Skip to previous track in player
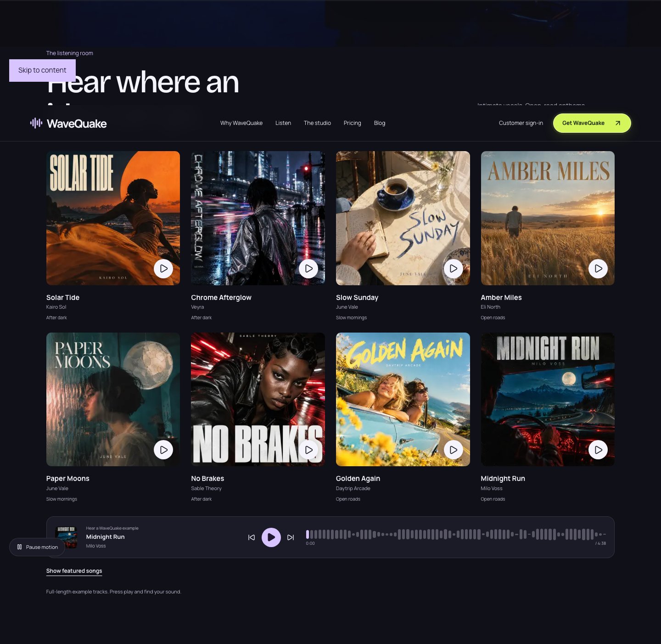The image size is (661, 644). click(252, 537)
